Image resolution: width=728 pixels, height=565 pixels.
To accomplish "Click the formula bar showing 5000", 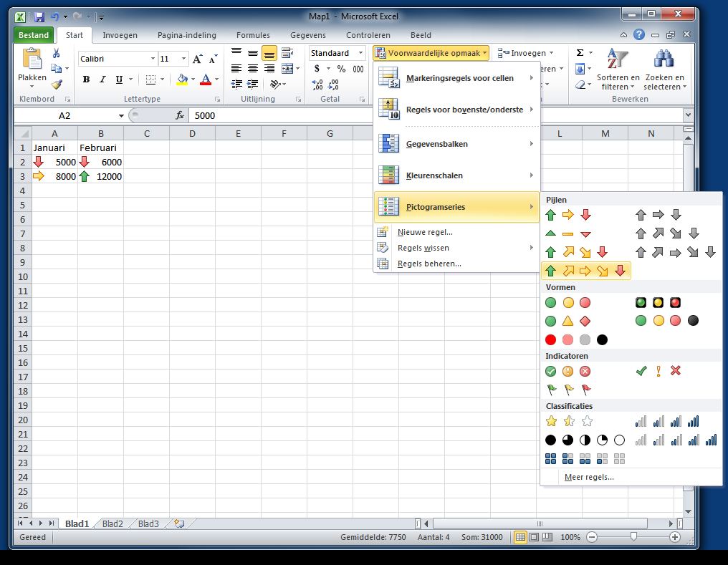I will (436, 115).
